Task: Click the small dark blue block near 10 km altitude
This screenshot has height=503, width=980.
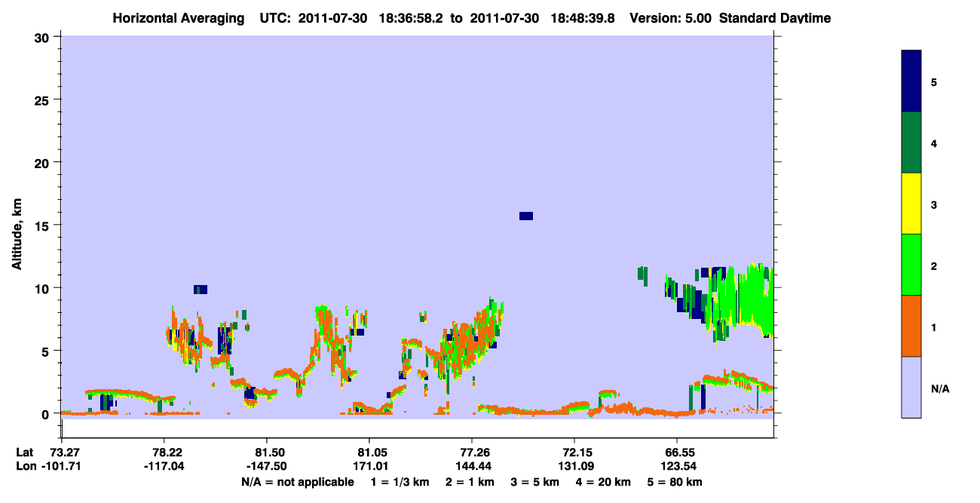Action: (201, 290)
